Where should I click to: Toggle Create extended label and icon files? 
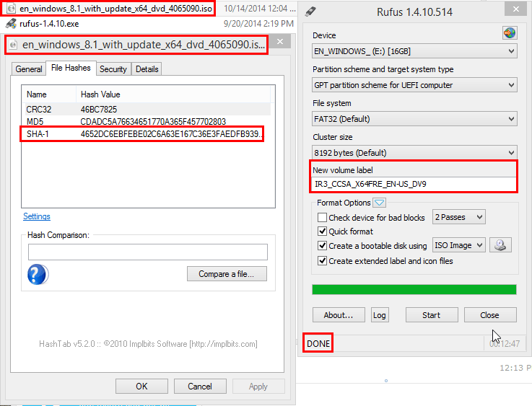tap(322, 261)
